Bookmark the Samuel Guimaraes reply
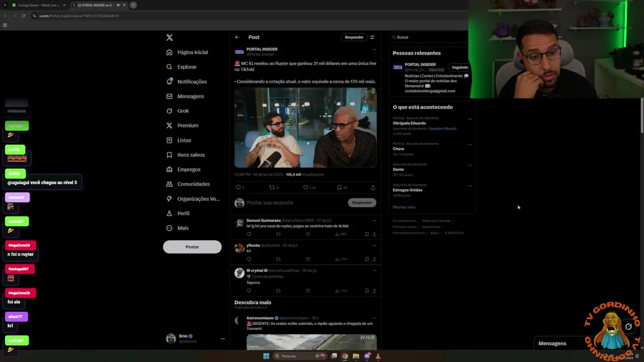This screenshot has height=362, width=644. coord(367,234)
